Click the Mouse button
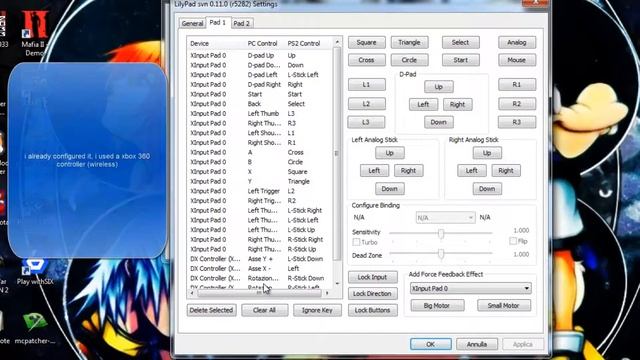The height and width of the screenshot is (360, 640). click(x=517, y=60)
